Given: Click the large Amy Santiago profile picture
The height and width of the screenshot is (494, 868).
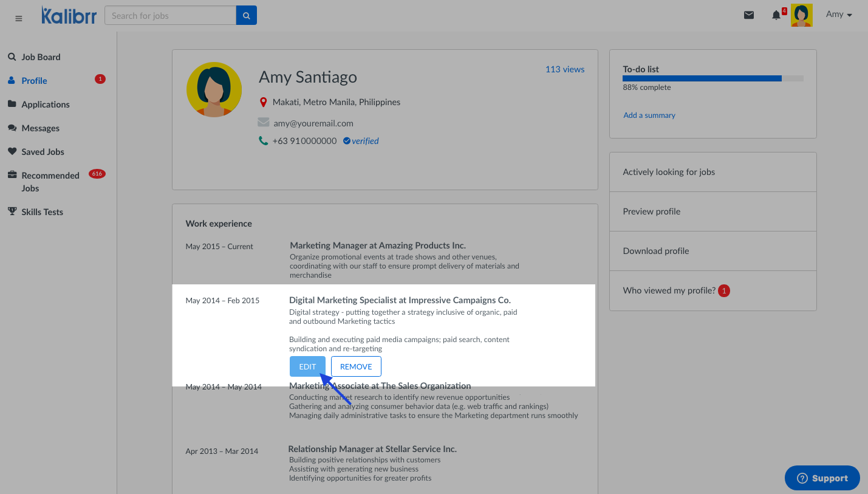Looking at the screenshot, I should pos(214,89).
